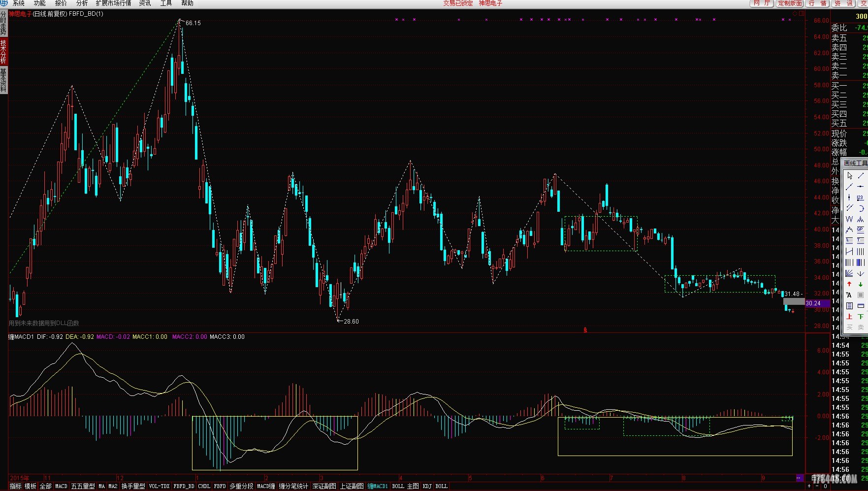Select the 模板 bottom tab
868x491 pixels.
(31, 486)
